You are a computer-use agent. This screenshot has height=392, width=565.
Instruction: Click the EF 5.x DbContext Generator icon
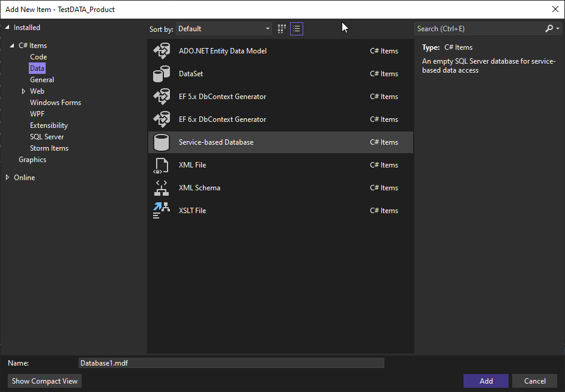click(x=162, y=97)
